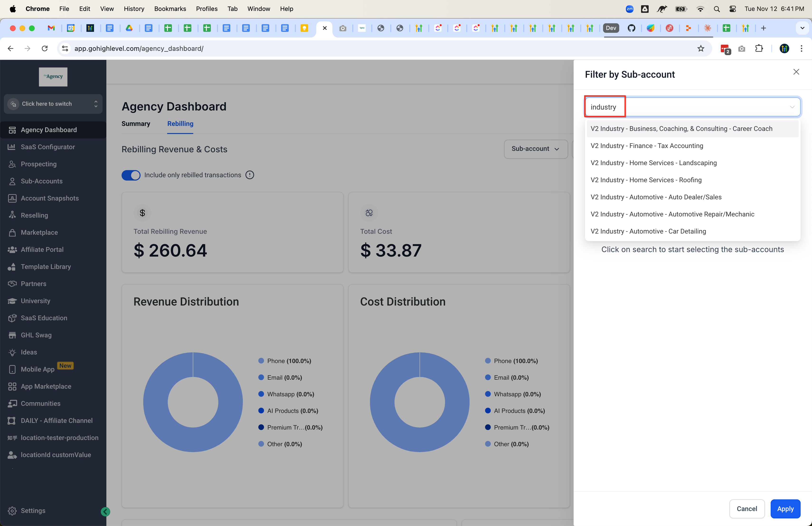Select Prospecting in the sidebar
812x526 pixels.
coord(38,164)
